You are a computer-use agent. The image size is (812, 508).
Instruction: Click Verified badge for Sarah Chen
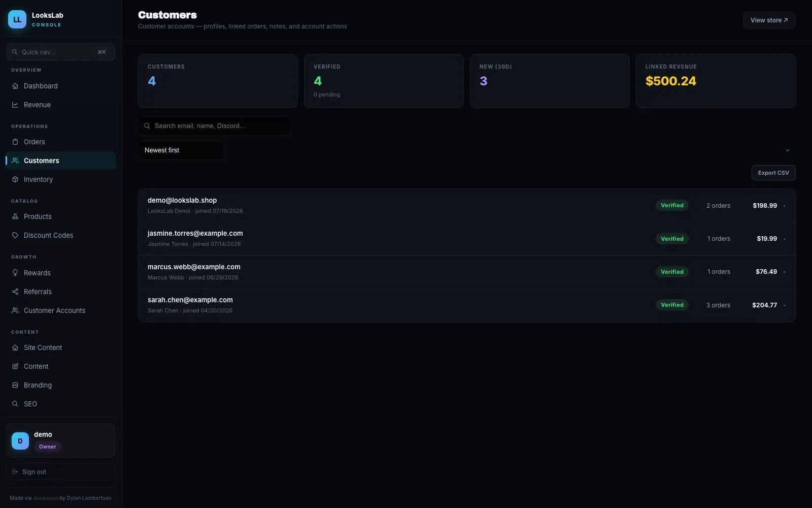672,305
